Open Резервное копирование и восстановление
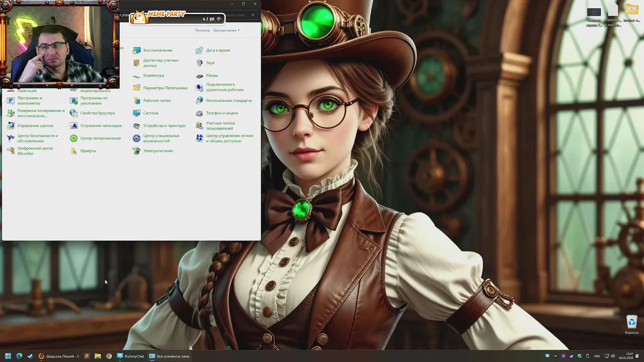Image resolution: width=644 pixels, height=362 pixels. pos(36,113)
